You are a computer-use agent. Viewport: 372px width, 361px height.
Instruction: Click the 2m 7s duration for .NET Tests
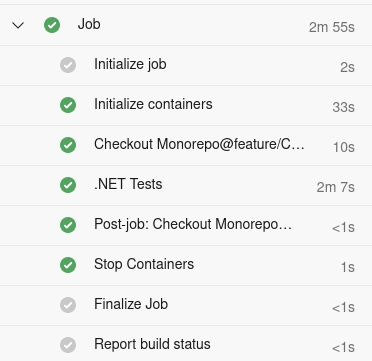pos(336,187)
